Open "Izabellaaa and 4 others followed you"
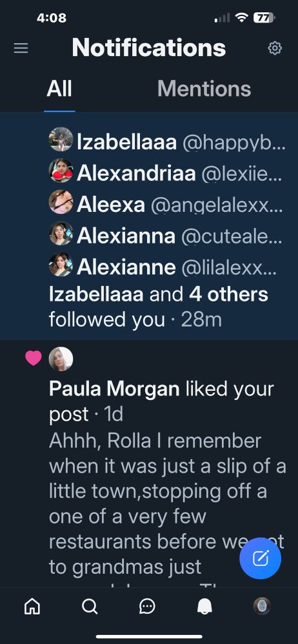The image size is (298, 644). [159, 307]
